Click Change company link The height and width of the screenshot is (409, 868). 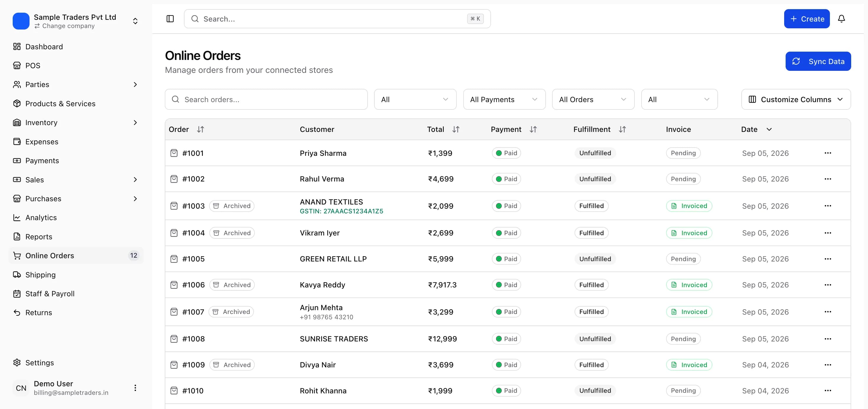click(64, 26)
